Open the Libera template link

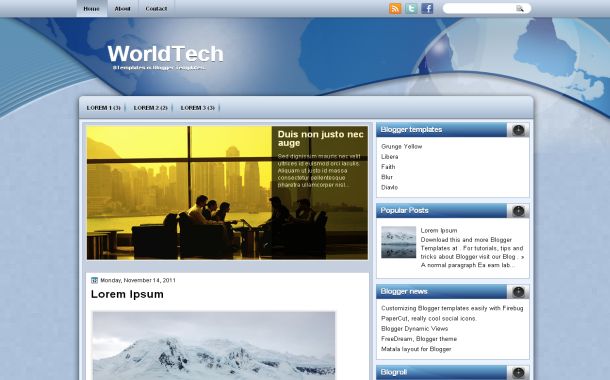389,157
